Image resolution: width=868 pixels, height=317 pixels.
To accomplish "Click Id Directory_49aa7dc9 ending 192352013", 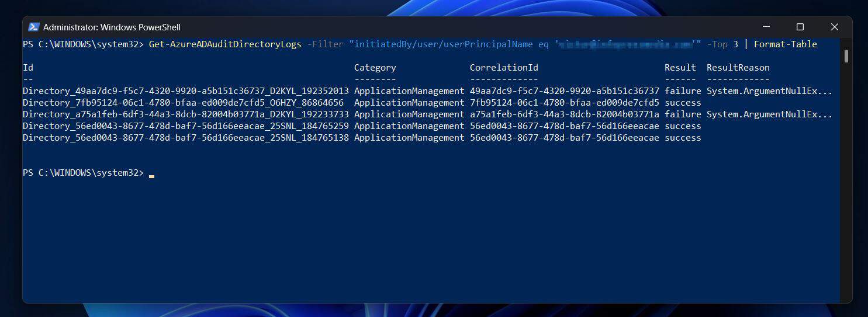I will pyautogui.click(x=186, y=91).
